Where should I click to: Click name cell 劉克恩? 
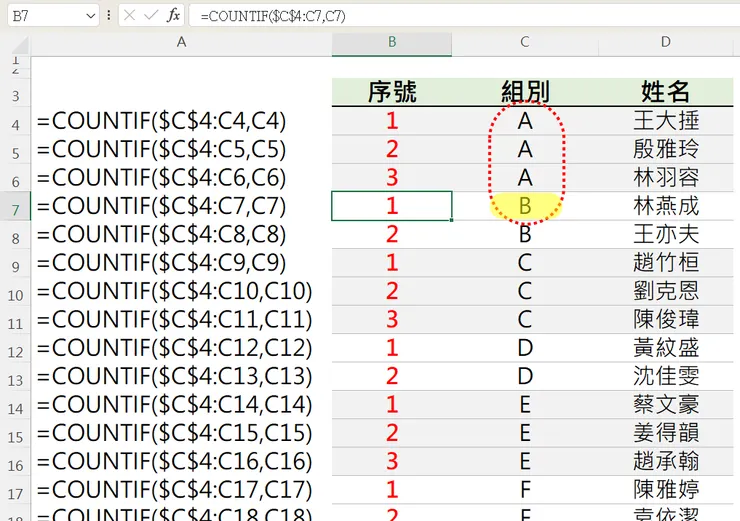665,291
